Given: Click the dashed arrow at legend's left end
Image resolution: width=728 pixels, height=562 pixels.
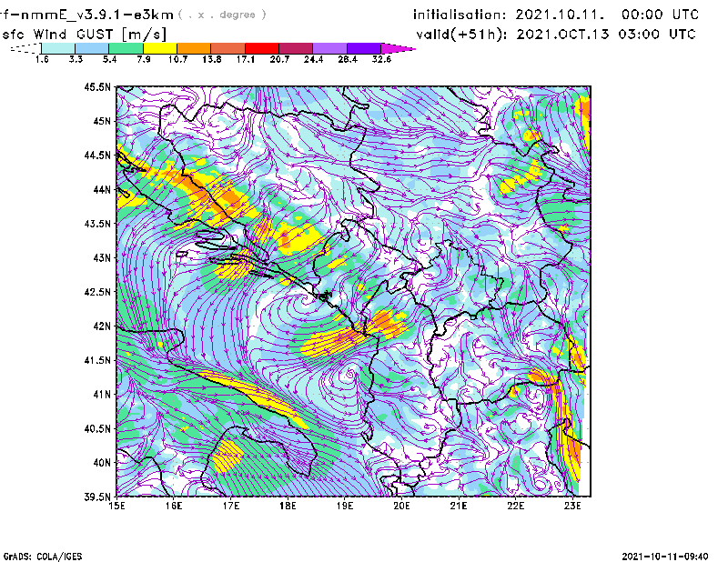Looking at the screenshot, I should click(x=25, y=48).
